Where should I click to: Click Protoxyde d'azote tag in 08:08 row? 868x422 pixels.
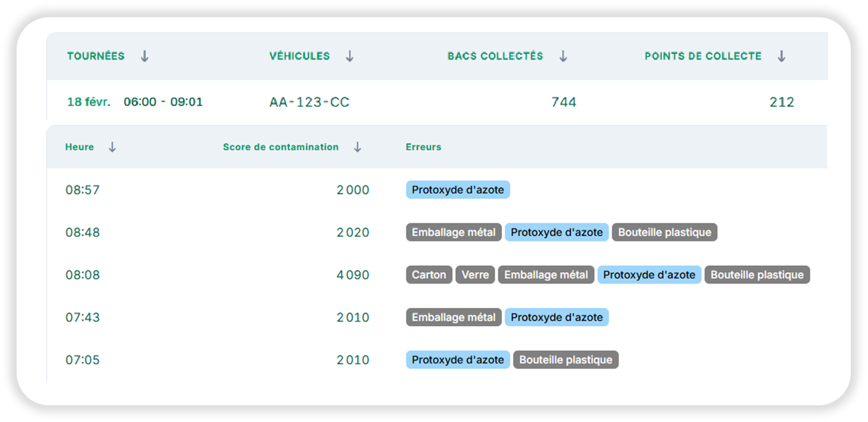(649, 275)
